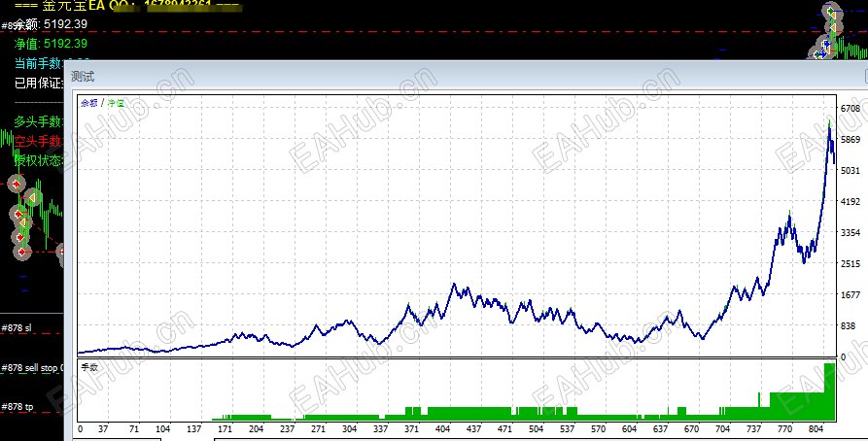
Task: Click trade number 271 on horizontal axis
Action: click(x=318, y=428)
